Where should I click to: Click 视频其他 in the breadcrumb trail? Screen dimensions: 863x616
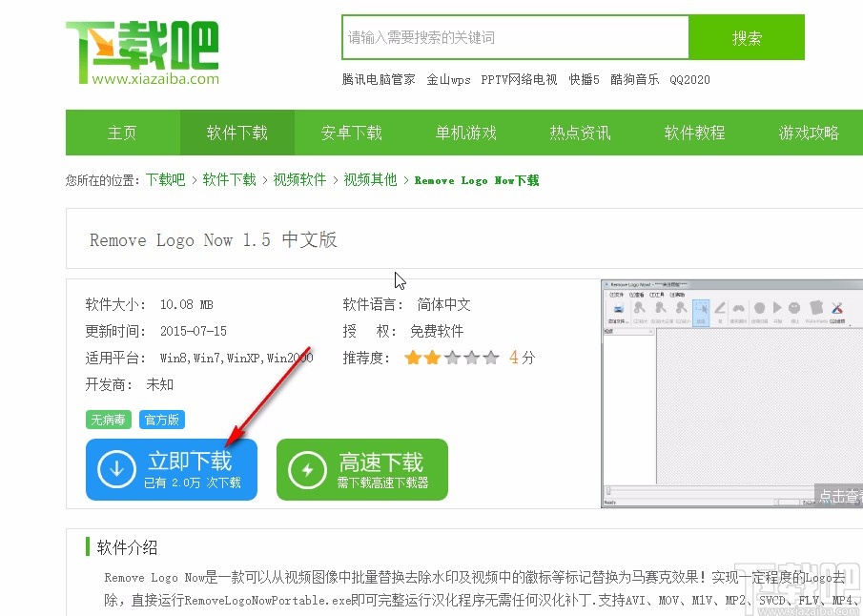coord(370,180)
